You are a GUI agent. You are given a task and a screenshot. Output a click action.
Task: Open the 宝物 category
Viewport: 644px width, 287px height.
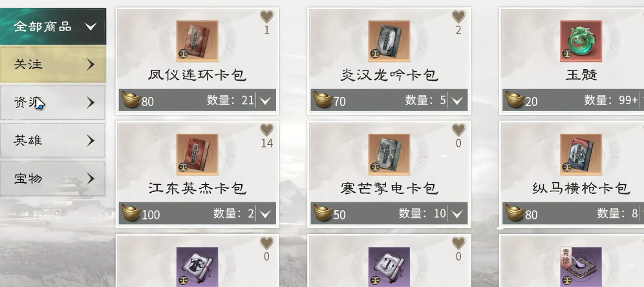pos(52,178)
